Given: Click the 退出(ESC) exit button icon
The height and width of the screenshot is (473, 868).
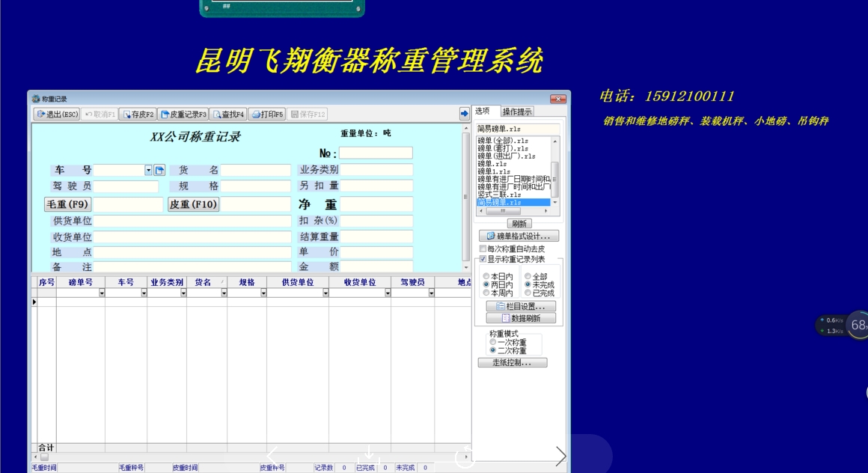Looking at the screenshot, I should [41, 113].
